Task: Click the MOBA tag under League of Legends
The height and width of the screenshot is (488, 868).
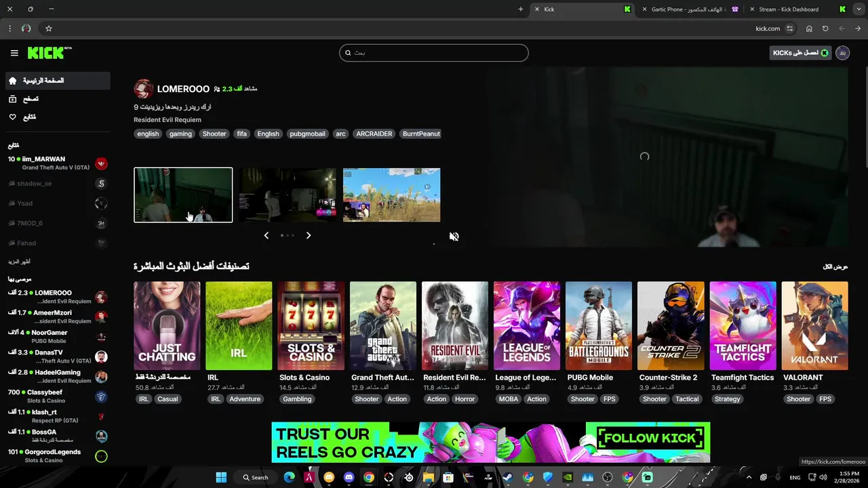Action: coord(509,399)
